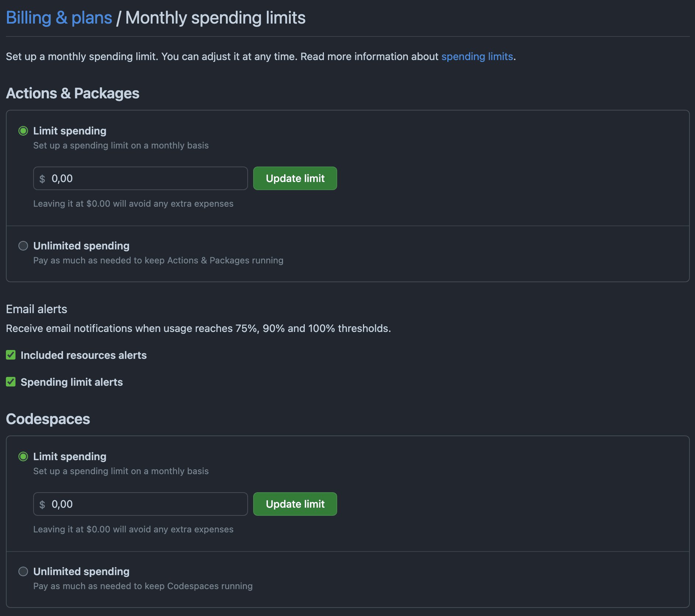Click the Spending limit alerts label text
The image size is (695, 616).
click(72, 382)
